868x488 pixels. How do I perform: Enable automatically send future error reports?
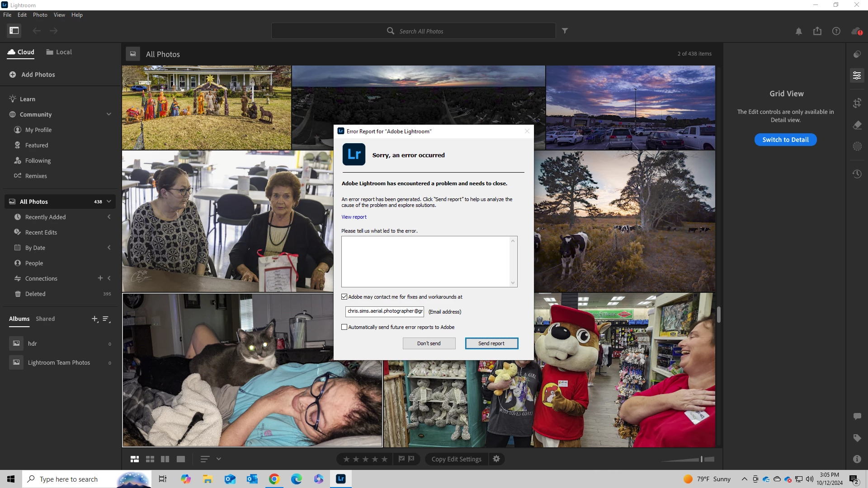tap(344, 327)
